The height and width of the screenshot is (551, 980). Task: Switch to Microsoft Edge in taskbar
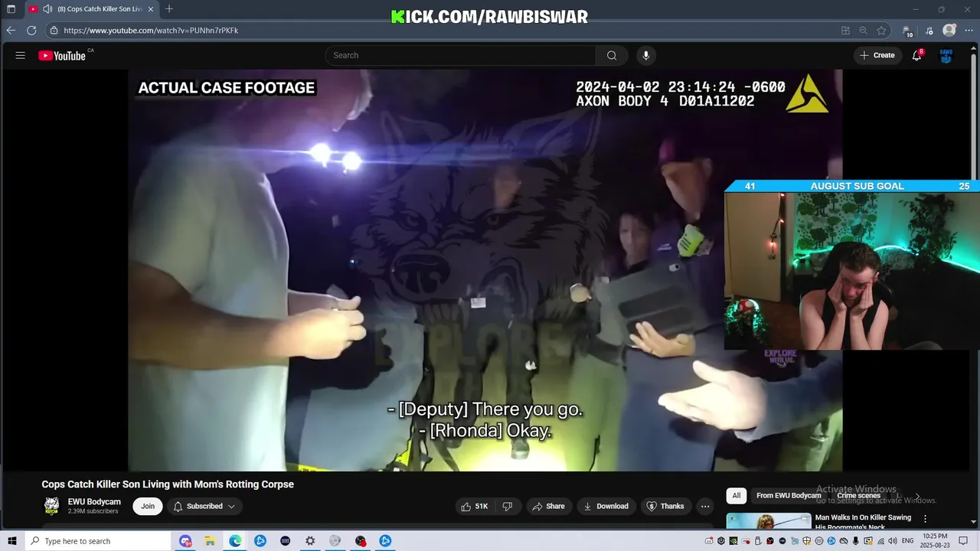pyautogui.click(x=235, y=541)
